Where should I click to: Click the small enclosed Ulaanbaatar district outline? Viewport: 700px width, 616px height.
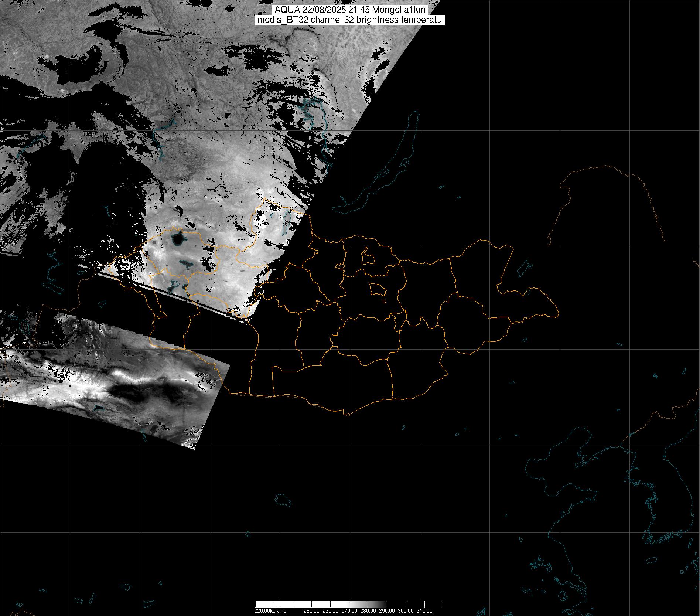click(378, 289)
